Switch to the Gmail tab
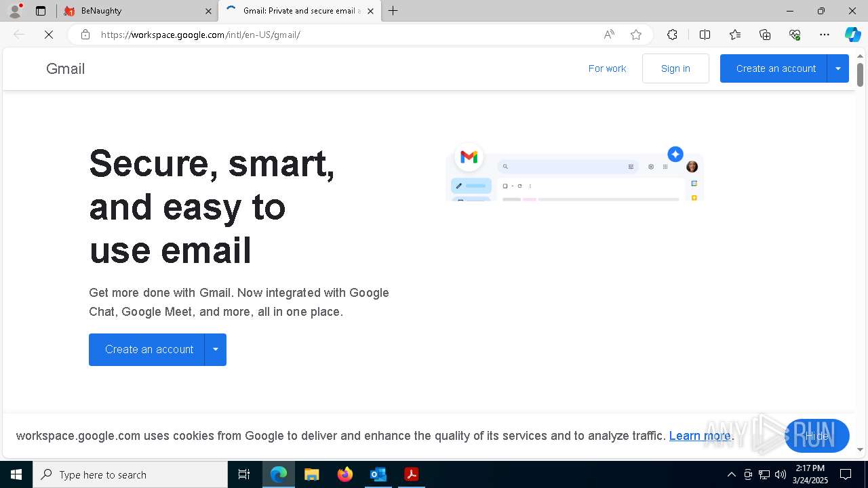Viewport: 868px width, 488px height. click(298, 11)
